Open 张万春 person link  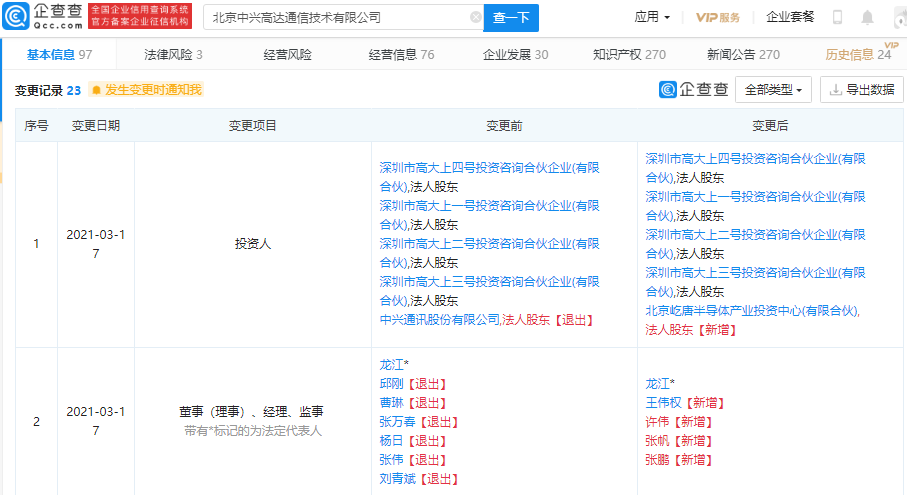[397, 422]
